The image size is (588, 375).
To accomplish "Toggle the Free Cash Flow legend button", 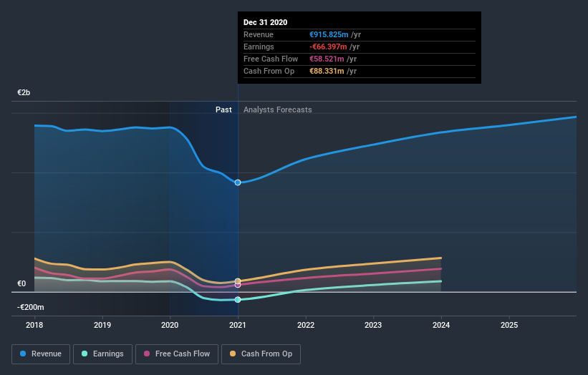I will coord(177,354).
